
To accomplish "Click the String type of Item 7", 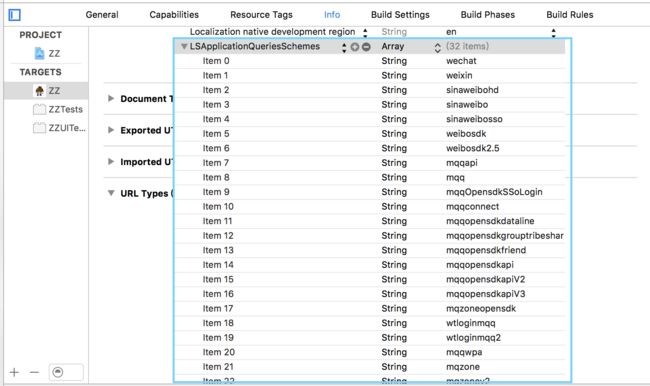I will (394, 163).
